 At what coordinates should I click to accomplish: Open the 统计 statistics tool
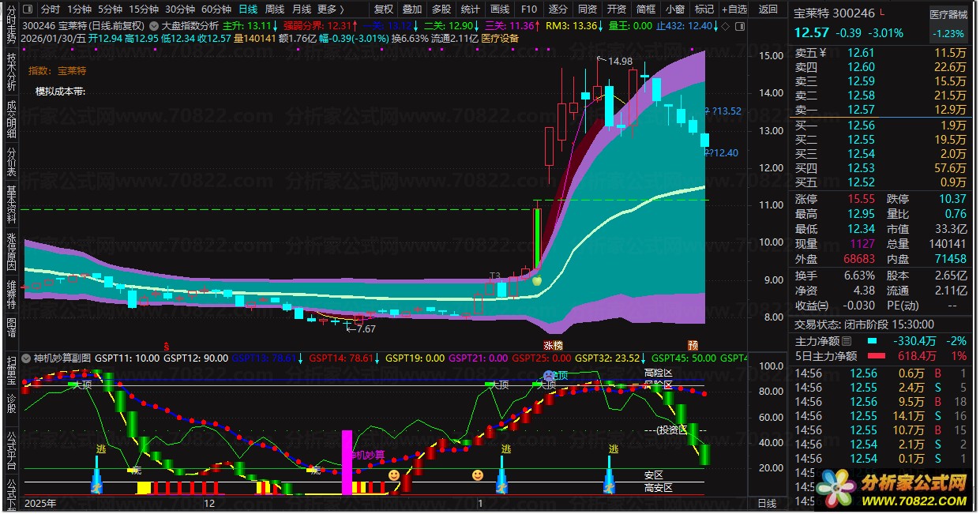tap(471, 9)
